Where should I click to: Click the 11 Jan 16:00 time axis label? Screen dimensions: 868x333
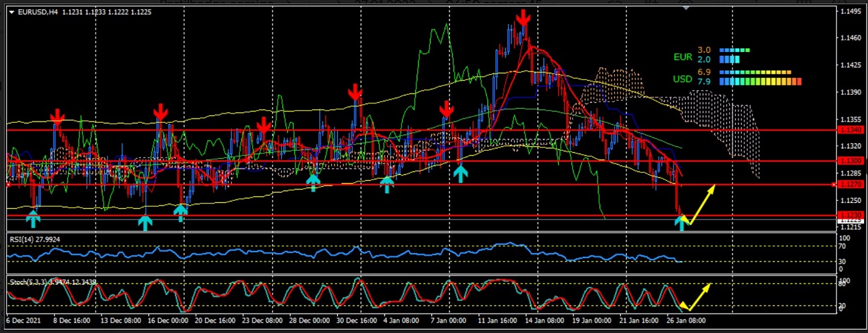tap(497, 320)
